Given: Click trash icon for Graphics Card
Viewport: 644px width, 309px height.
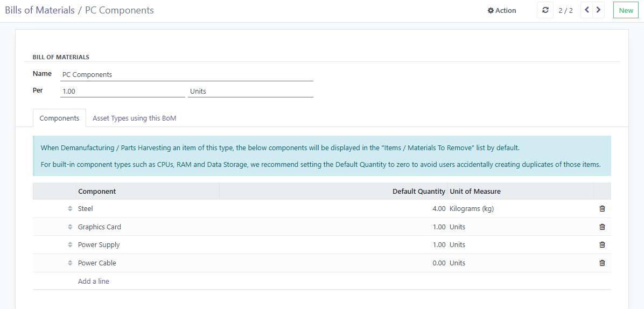Looking at the screenshot, I should click(602, 227).
